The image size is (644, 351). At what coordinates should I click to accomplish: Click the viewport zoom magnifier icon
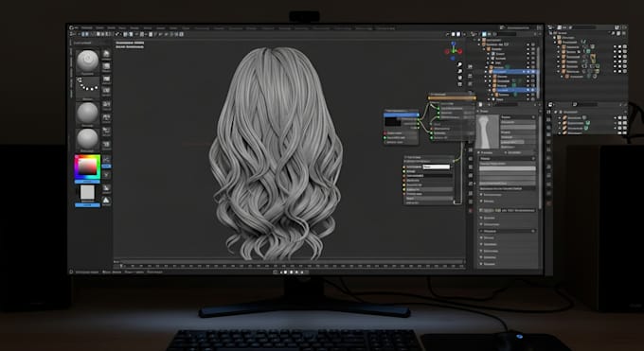click(459, 65)
